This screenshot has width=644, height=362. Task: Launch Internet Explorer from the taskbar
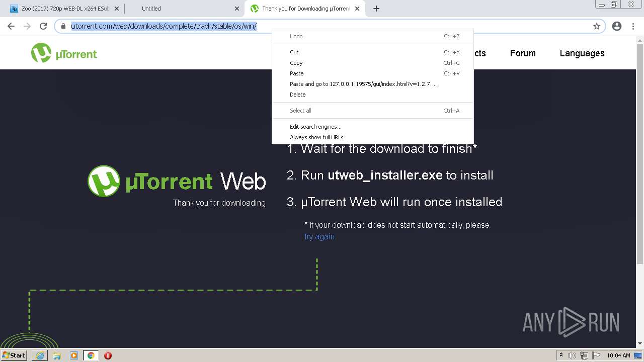[40, 355]
